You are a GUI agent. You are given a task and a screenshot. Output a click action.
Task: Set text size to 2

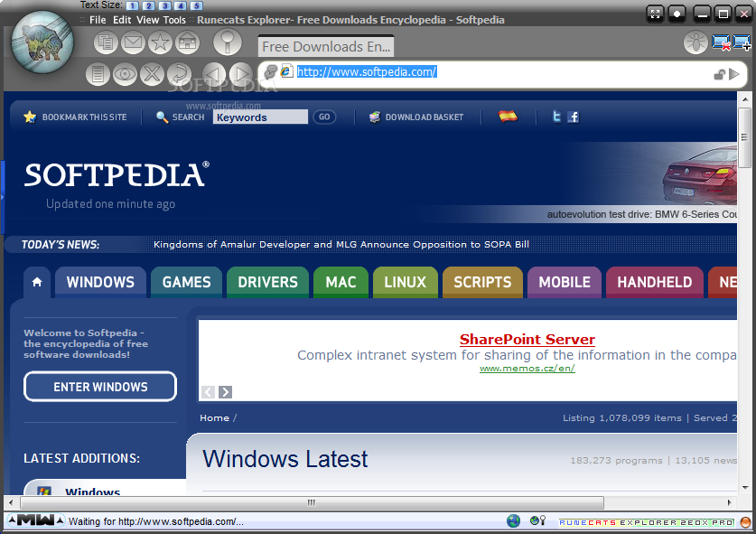tap(148, 5)
